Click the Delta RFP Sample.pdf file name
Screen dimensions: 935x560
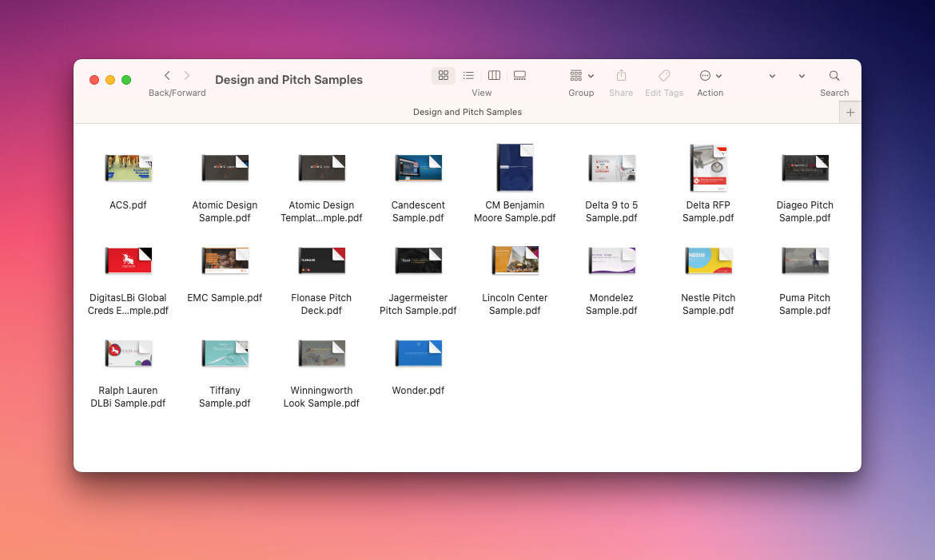click(708, 212)
